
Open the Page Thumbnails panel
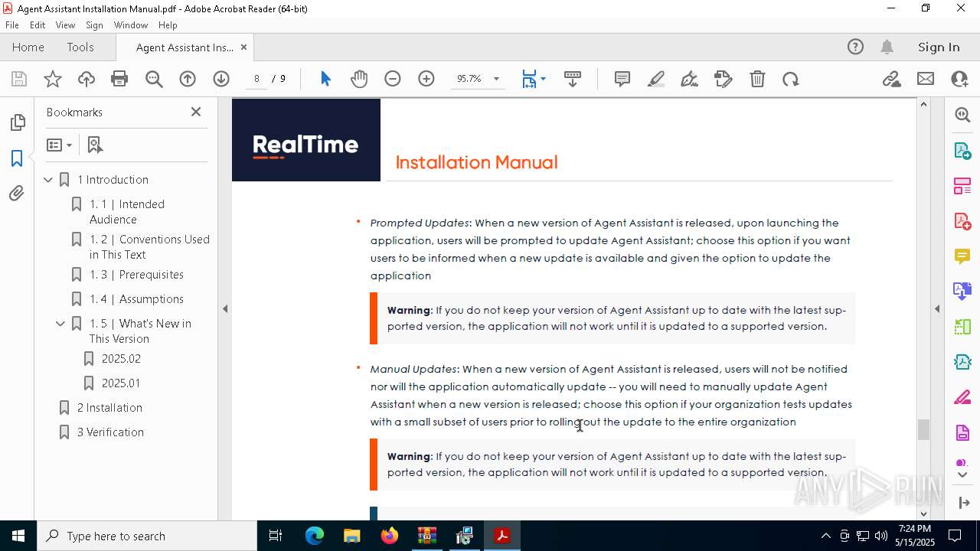click(17, 122)
